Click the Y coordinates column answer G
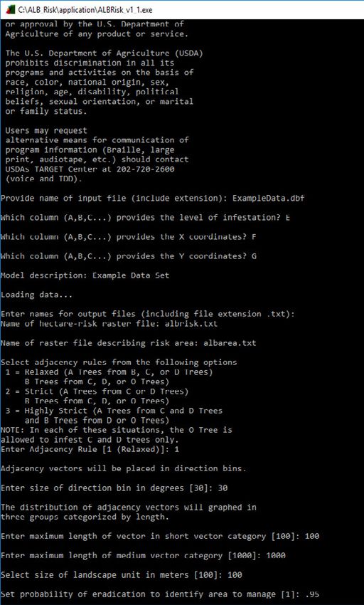Viewport: 364px width, 605px height. [x=254, y=256]
